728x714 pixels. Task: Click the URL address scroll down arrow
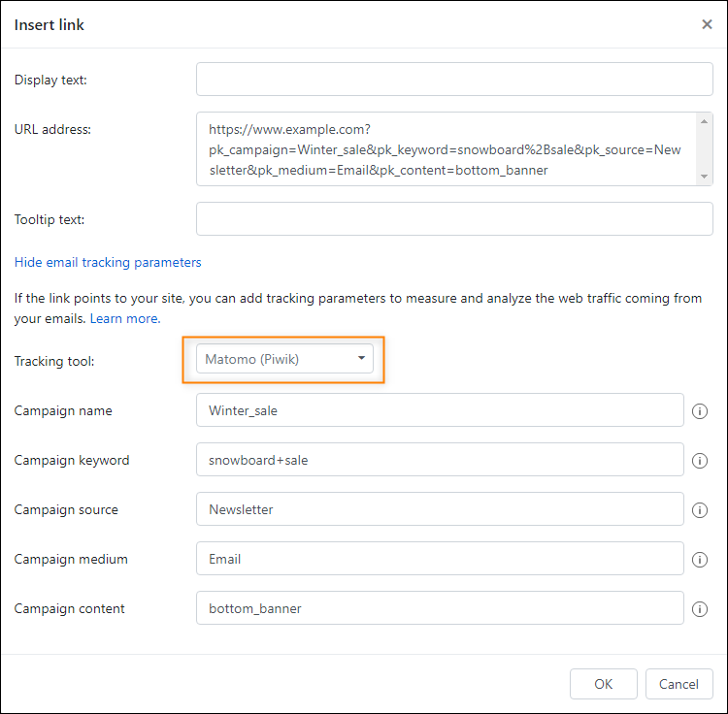point(704,177)
